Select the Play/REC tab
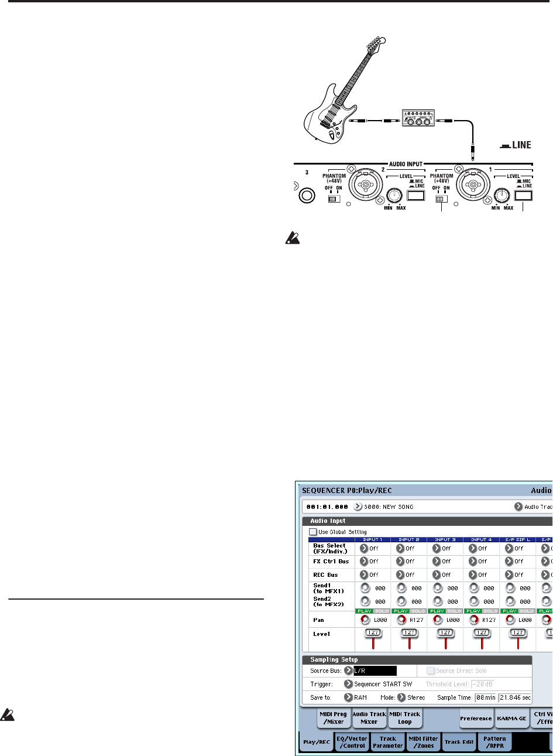This screenshot has width=553, height=756. click(x=316, y=742)
